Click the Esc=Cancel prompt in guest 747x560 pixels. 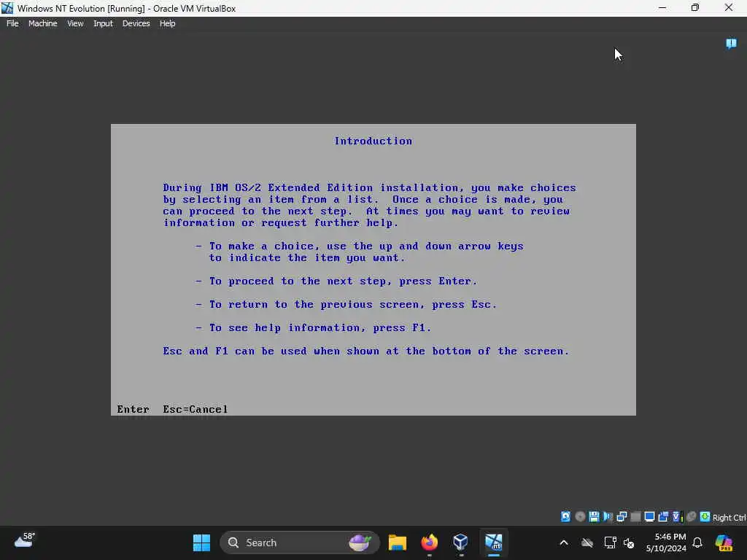coord(196,409)
